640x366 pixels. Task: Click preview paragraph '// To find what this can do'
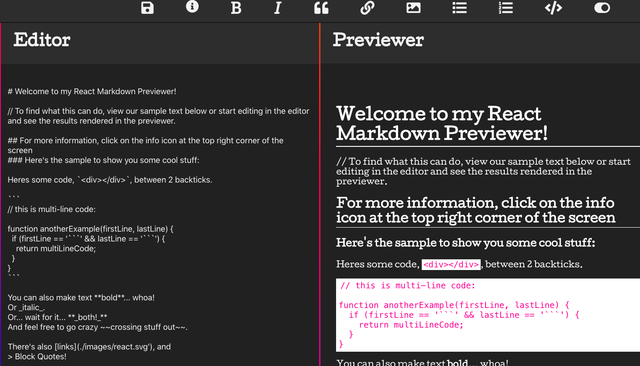point(483,171)
